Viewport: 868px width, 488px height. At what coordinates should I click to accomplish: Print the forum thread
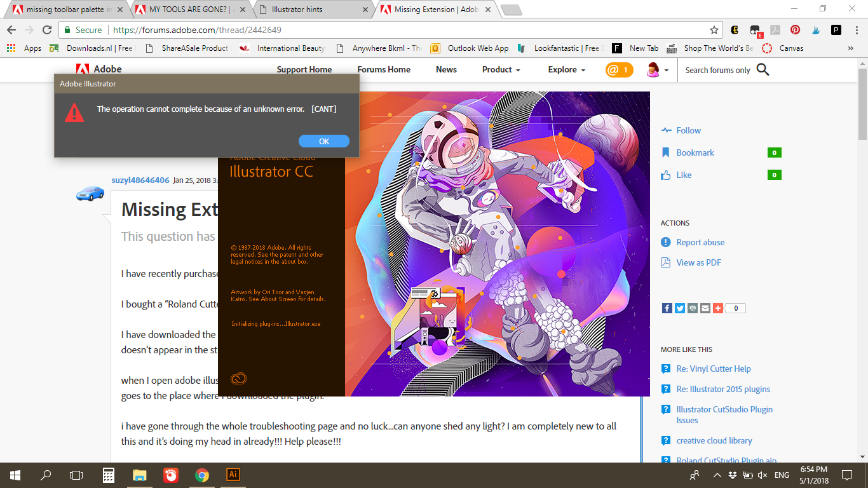(692, 308)
